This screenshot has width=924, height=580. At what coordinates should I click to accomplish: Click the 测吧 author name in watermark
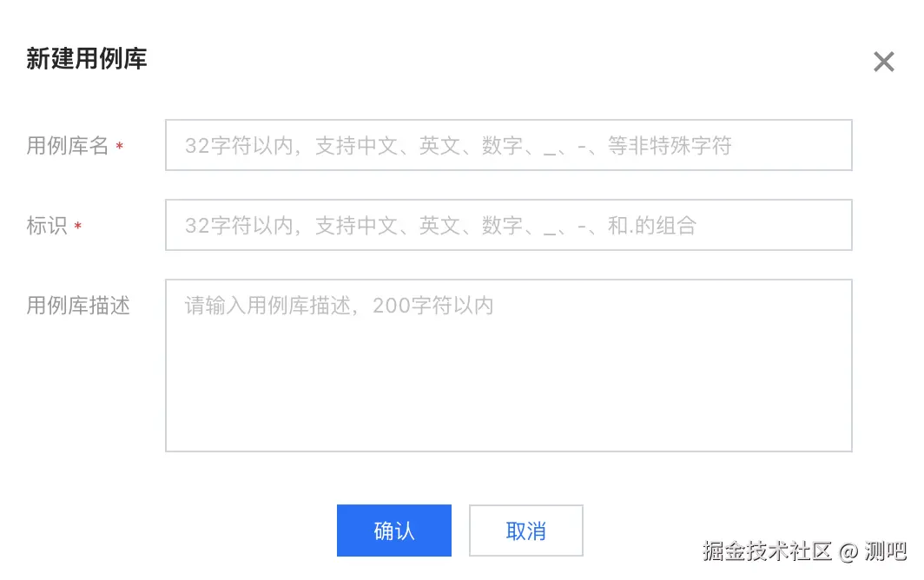click(886, 551)
